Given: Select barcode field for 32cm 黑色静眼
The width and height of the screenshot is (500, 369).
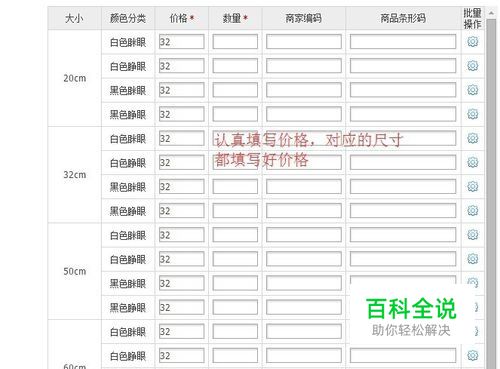Looking at the screenshot, I should pyautogui.click(x=403, y=211).
